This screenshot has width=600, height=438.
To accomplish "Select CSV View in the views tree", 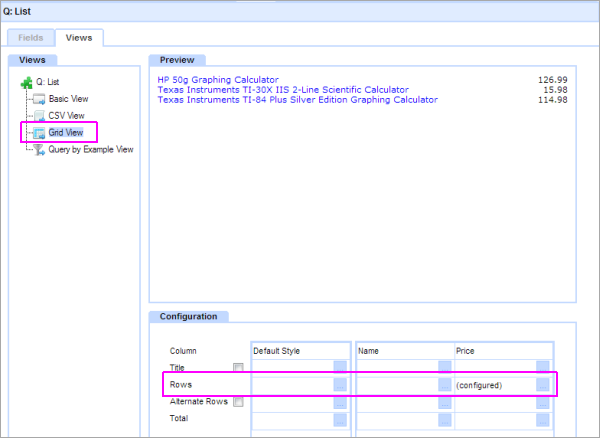I will 67,116.
